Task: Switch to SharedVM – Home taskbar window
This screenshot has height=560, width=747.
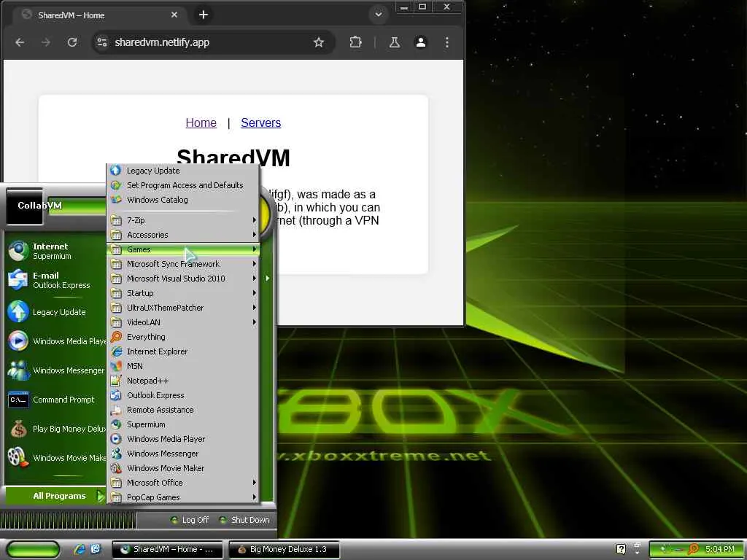Action: [167, 550]
